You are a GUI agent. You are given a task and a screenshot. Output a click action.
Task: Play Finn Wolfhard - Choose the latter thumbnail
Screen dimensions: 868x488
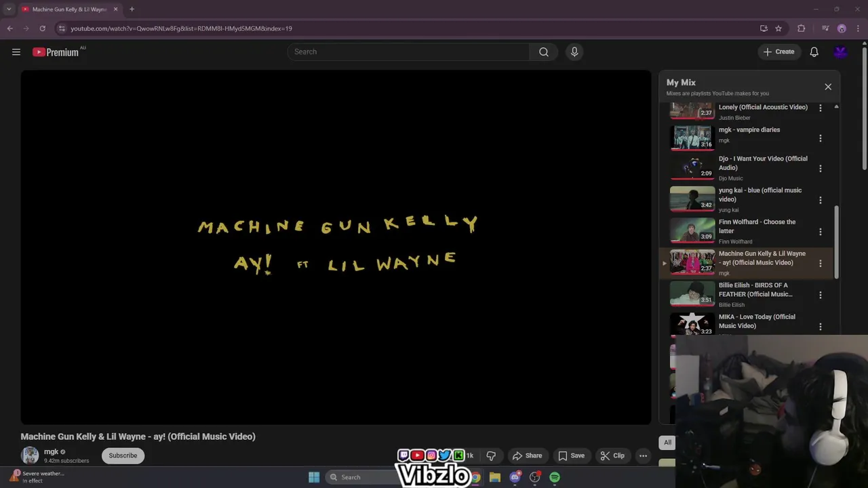coord(692,231)
